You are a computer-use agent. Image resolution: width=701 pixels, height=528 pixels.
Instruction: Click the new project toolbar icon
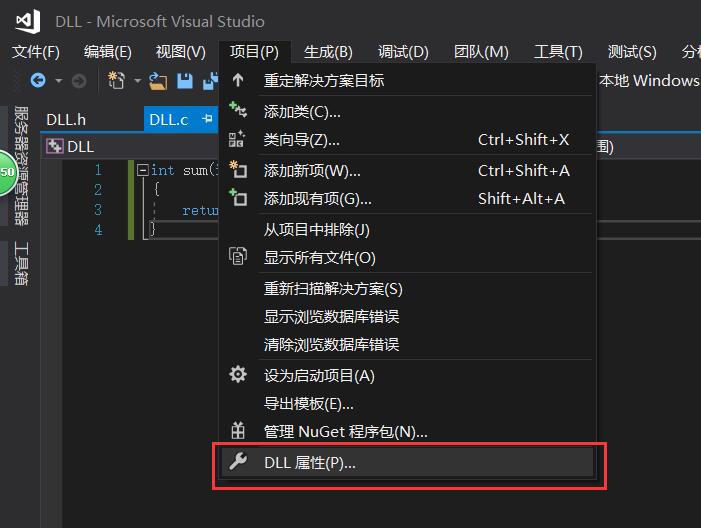[116, 80]
